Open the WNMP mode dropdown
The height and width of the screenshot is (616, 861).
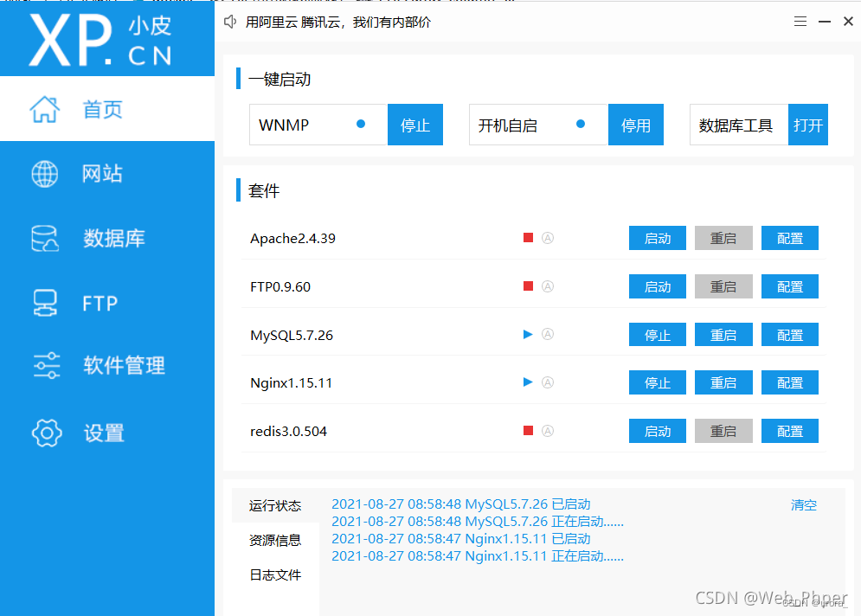tap(318, 125)
